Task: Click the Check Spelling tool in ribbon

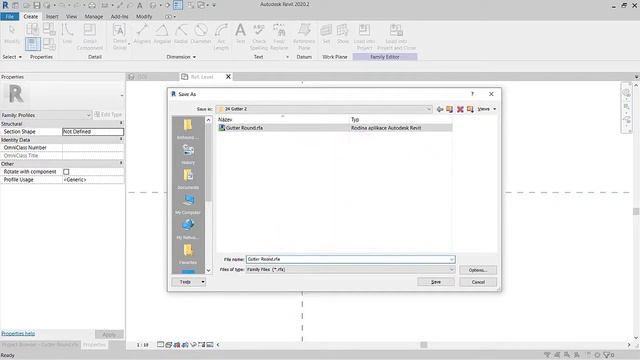Action: click(259, 36)
